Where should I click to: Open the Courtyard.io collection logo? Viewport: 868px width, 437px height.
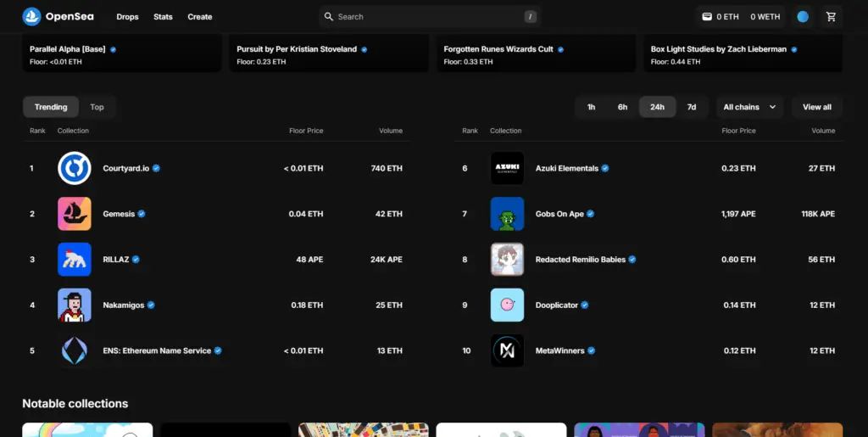tap(75, 168)
